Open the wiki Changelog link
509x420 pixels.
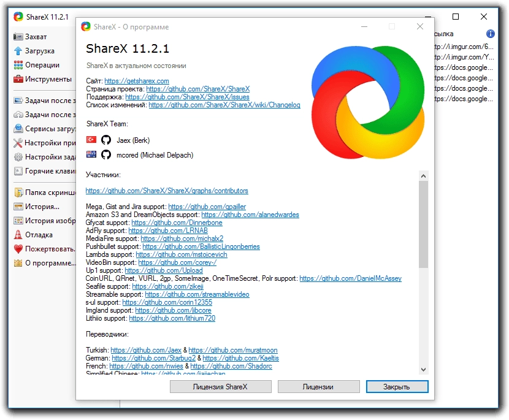(x=224, y=105)
